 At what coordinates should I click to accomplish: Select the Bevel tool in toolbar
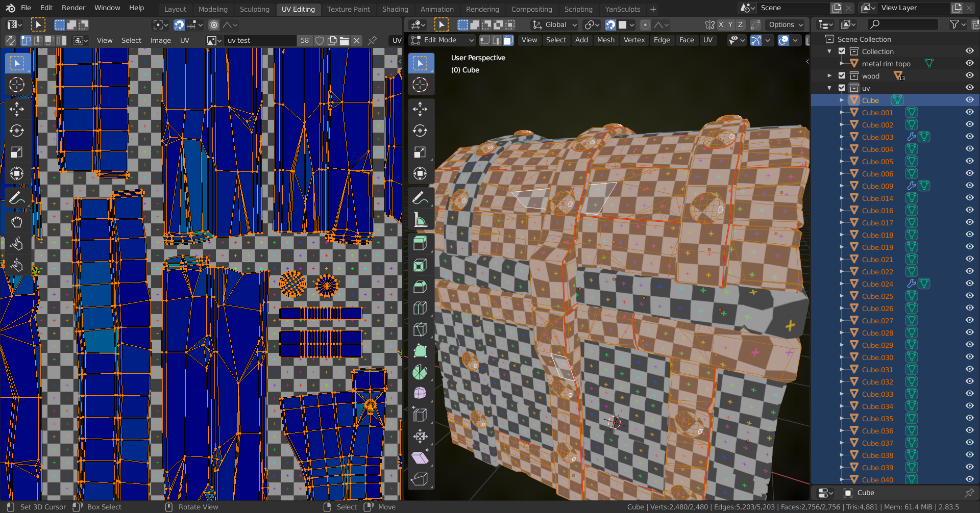coord(420,287)
